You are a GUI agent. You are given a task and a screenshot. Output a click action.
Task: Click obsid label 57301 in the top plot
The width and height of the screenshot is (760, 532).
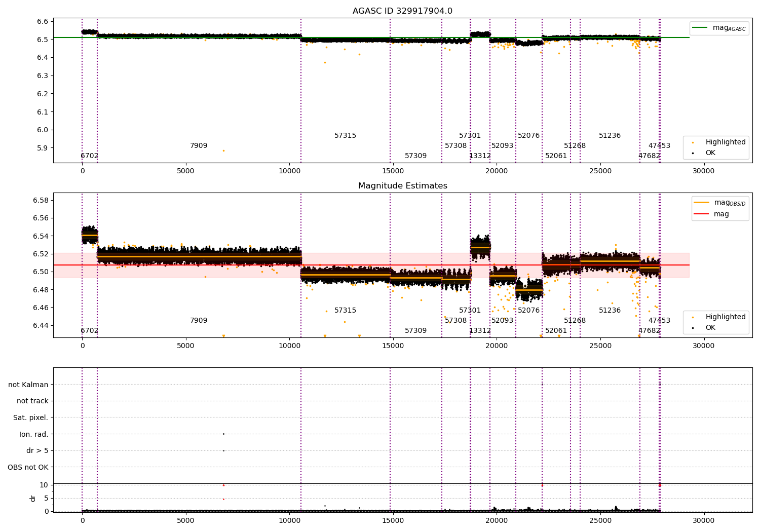[x=470, y=136]
